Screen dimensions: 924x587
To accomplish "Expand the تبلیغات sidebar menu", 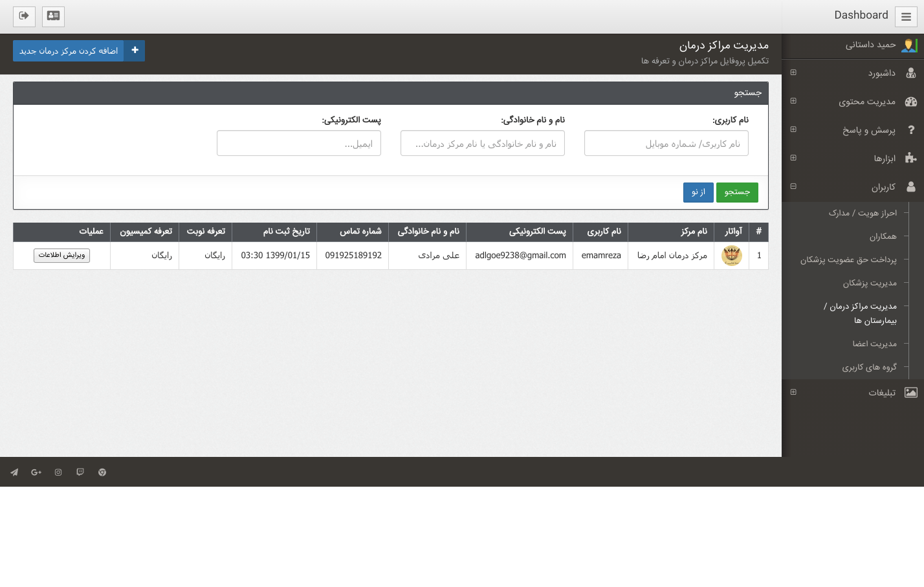I will click(881, 393).
